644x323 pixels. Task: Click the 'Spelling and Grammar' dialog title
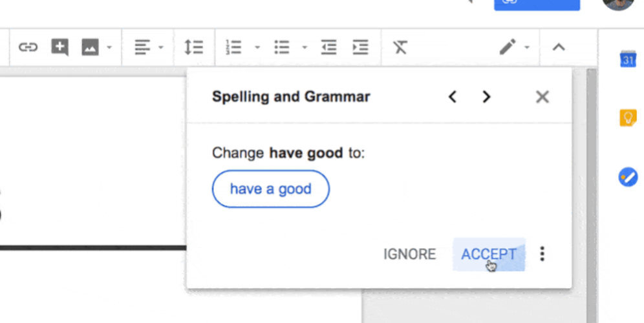pyautogui.click(x=291, y=97)
